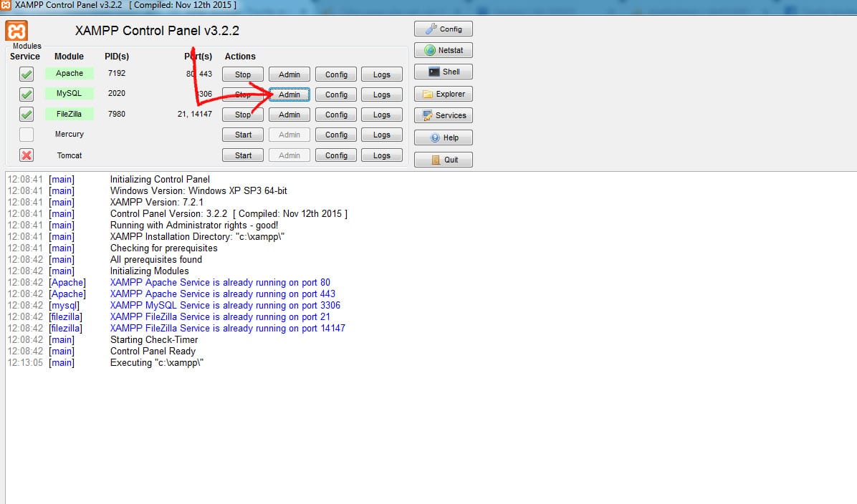Open Windows Services button
Viewport: 857px width, 504px height.
click(443, 115)
